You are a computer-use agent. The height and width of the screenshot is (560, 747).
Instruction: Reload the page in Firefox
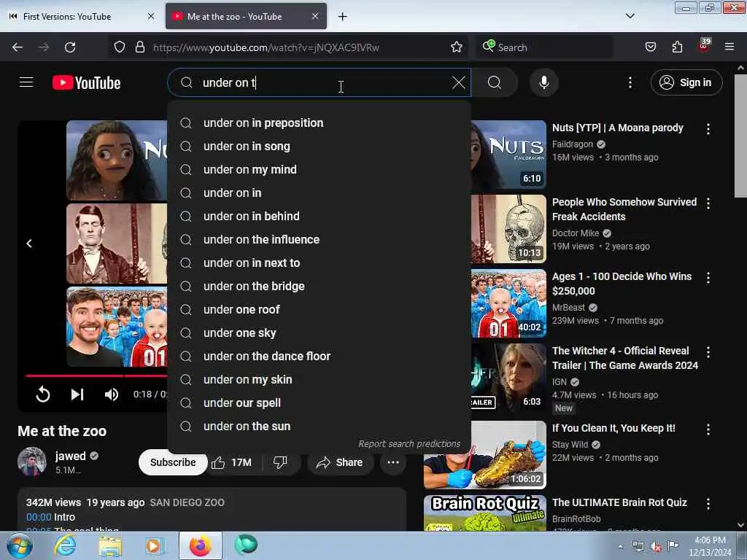[x=70, y=47]
